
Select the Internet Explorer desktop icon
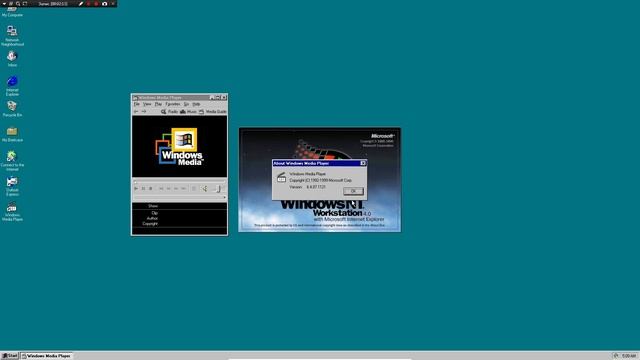(x=12, y=86)
